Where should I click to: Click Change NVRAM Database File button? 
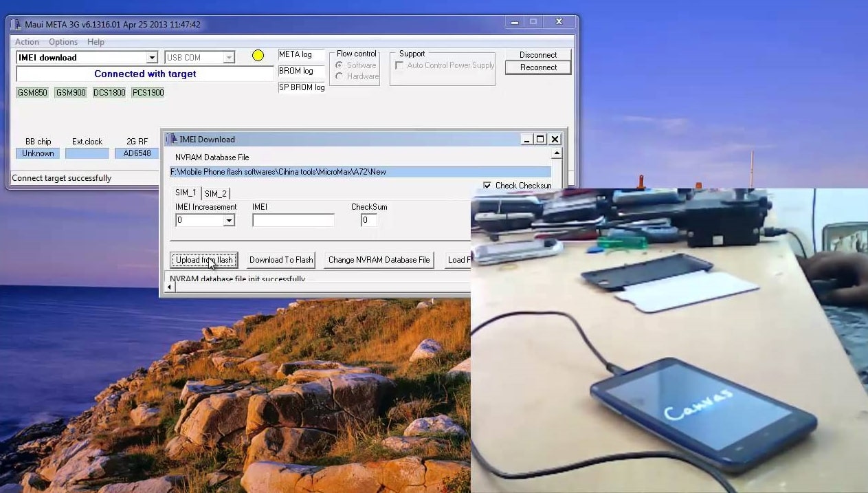tap(379, 260)
